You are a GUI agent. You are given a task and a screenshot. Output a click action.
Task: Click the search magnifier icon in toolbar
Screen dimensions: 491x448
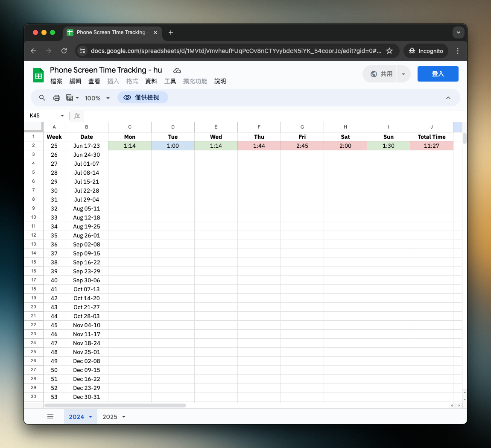point(42,98)
